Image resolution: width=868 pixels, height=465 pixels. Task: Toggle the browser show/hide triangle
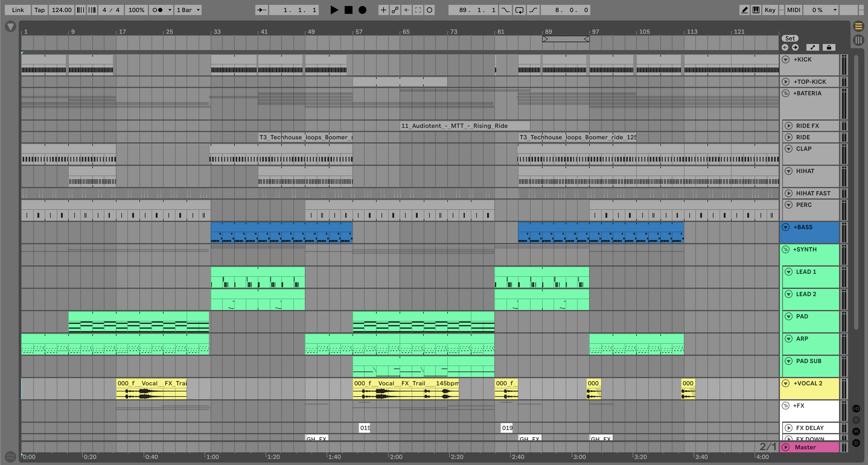click(11, 26)
